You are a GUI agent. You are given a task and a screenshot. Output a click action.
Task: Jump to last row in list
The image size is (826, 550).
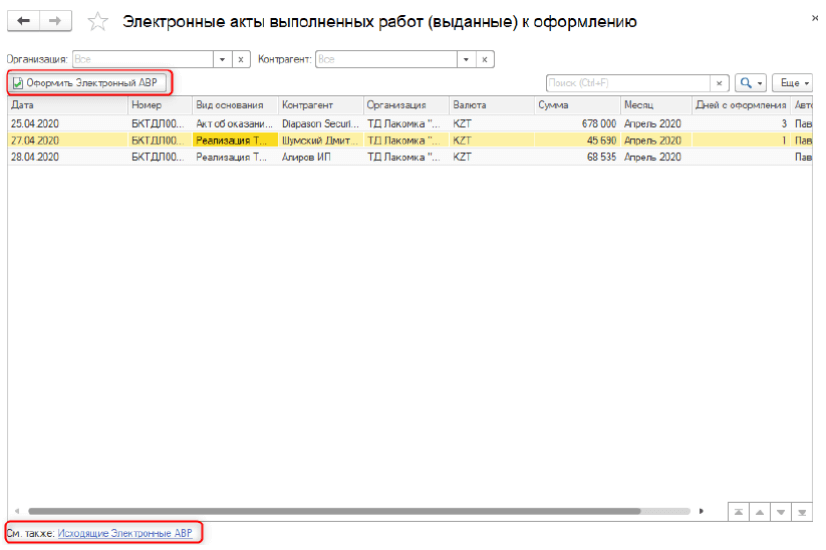click(803, 512)
